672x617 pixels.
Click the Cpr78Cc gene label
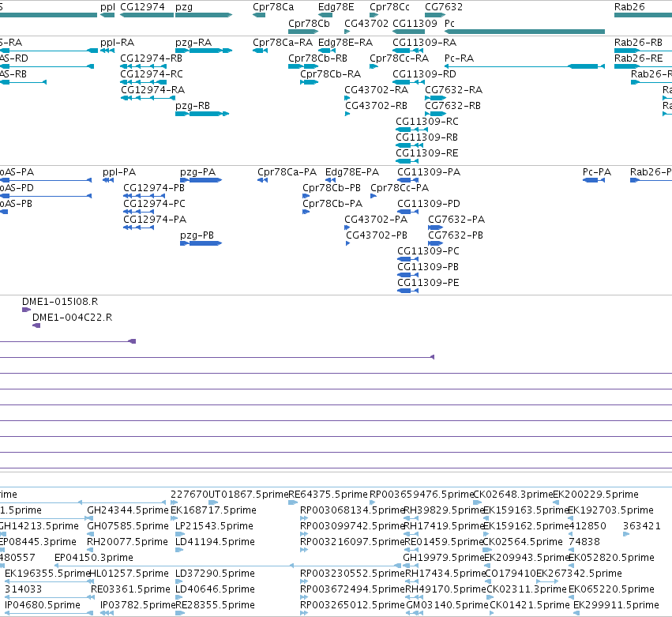tap(389, 7)
